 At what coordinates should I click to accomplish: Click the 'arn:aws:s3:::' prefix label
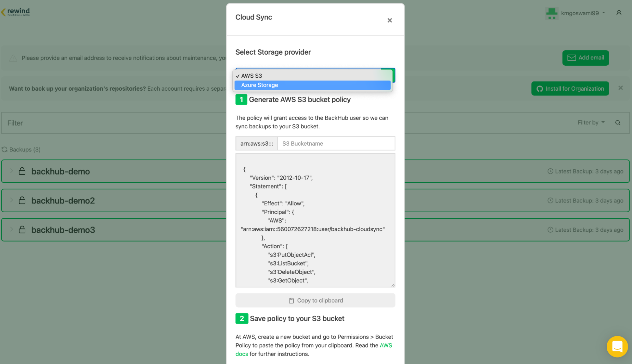coord(256,143)
